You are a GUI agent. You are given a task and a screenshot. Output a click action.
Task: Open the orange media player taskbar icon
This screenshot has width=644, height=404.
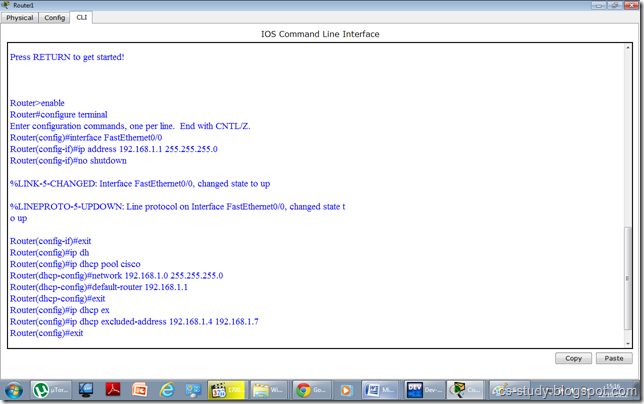(x=346, y=390)
